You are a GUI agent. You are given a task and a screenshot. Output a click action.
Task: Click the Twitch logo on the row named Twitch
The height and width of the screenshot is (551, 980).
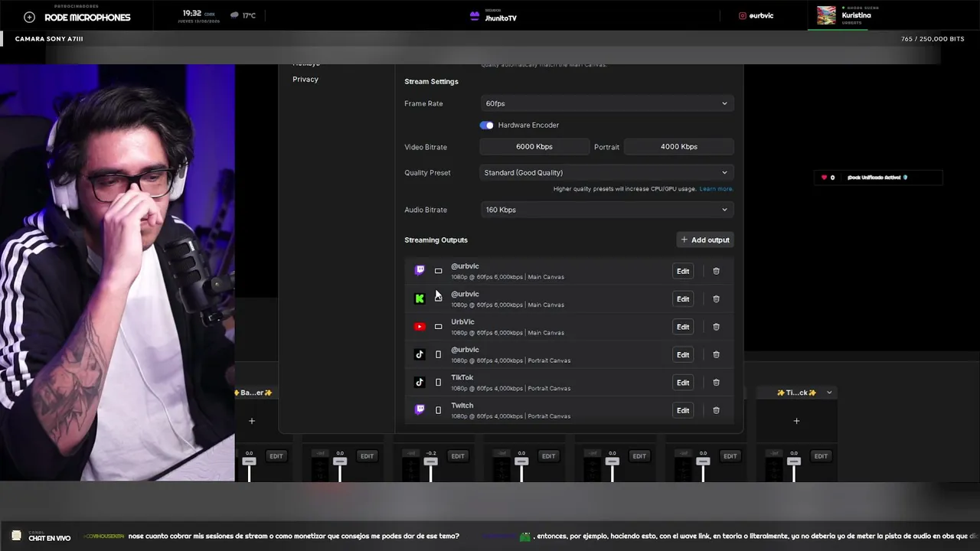tap(420, 410)
